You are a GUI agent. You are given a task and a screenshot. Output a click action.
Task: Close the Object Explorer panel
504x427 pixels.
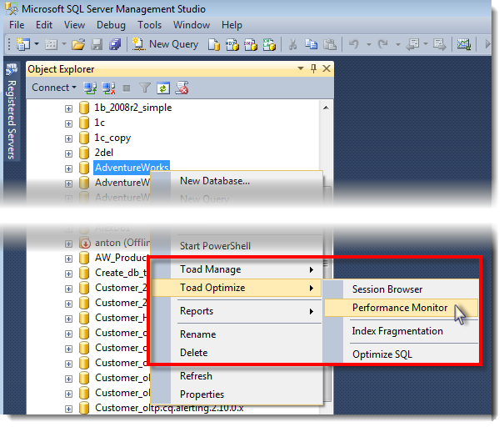(x=327, y=68)
